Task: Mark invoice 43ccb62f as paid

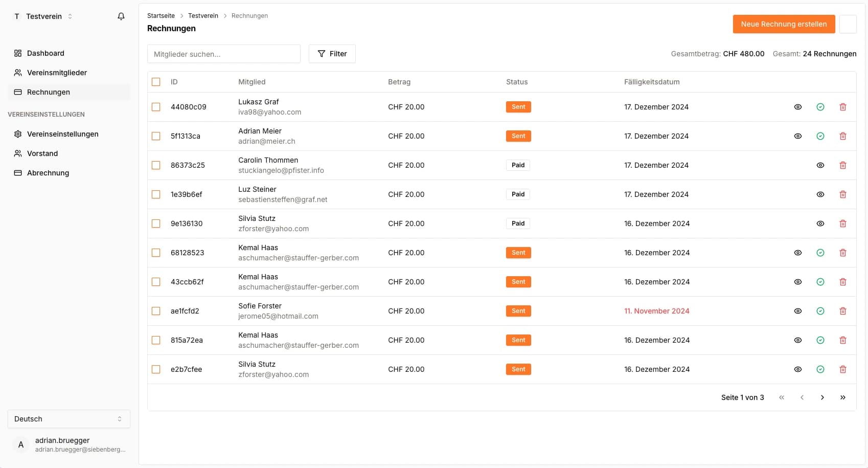Action: click(x=820, y=282)
